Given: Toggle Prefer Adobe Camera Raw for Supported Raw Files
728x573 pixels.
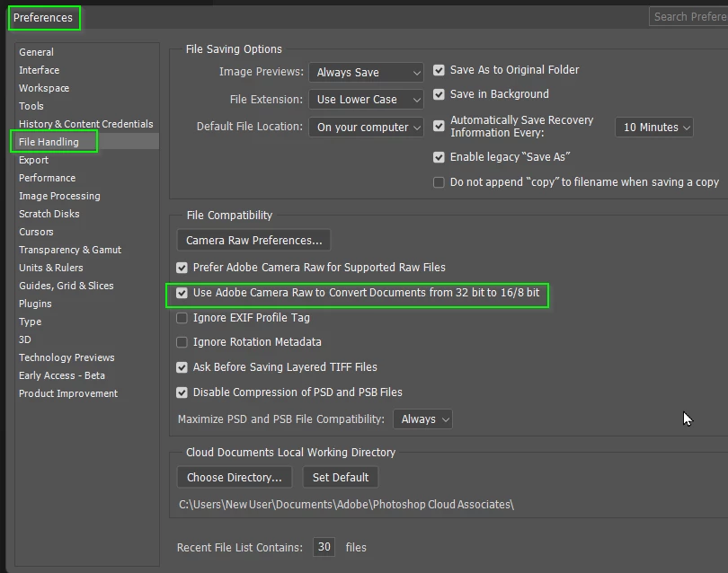Looking at the screenshot, I should click(182, 268).
